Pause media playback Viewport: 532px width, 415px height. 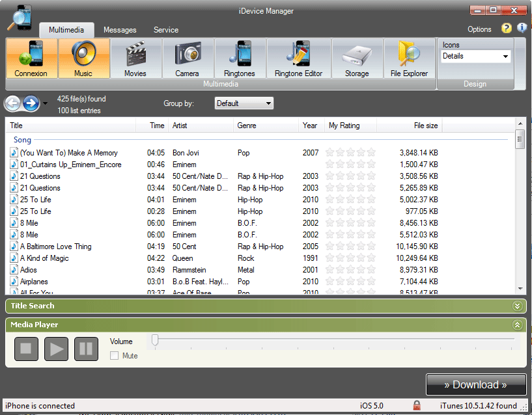86,349
